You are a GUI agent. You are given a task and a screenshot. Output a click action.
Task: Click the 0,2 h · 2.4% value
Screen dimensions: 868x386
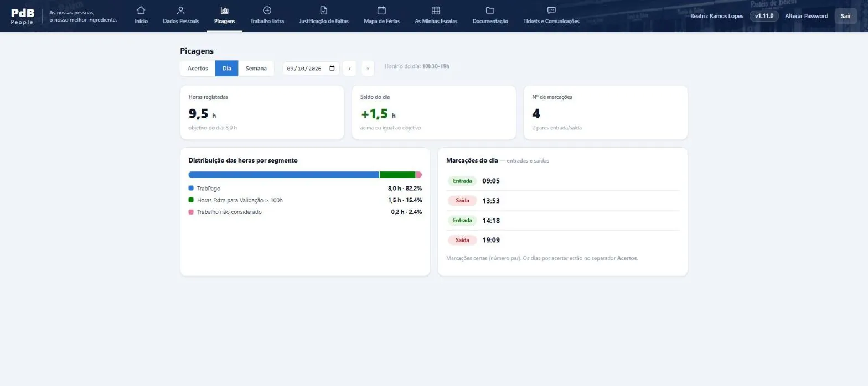tap(406, 212)
